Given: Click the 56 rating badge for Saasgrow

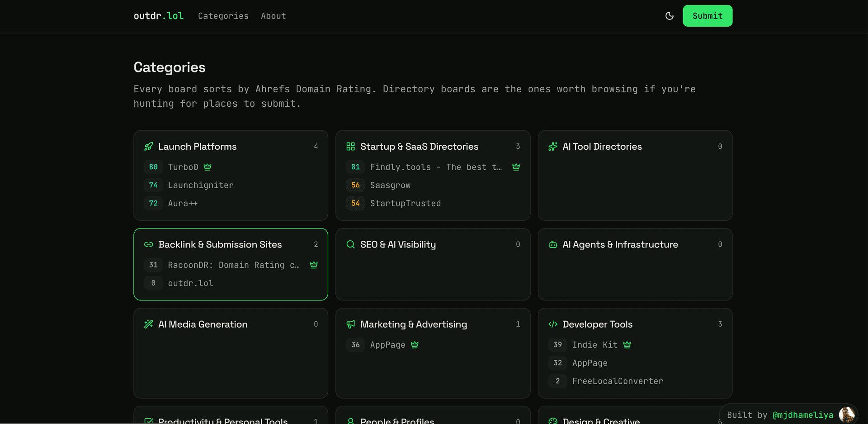Looking at the screenshot, I should [355, 185].
